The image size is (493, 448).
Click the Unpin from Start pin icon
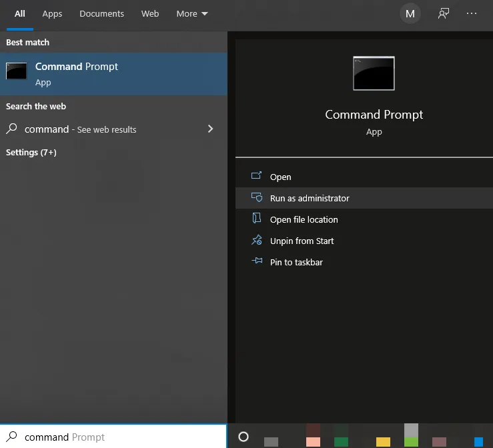[x=257, y=240]
